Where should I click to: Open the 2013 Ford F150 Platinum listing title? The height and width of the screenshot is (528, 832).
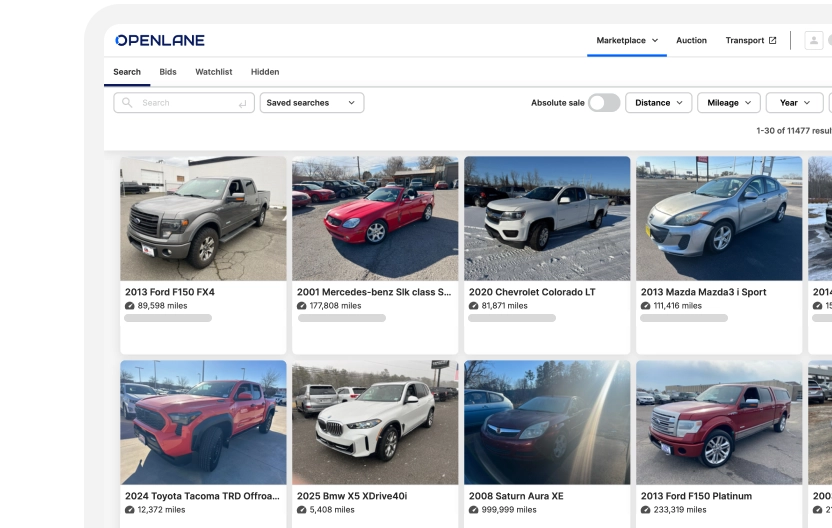tap(696, 496)
